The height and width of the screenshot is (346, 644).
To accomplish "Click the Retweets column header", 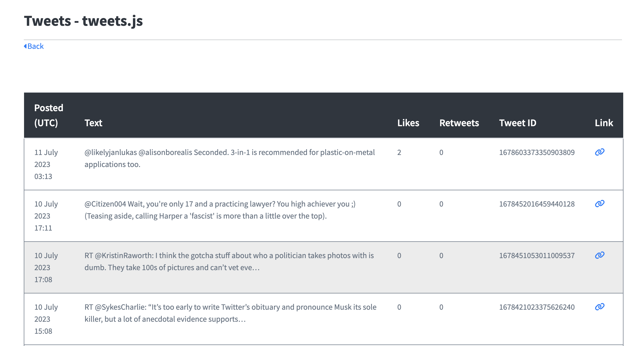I will (x=459, y=123).
